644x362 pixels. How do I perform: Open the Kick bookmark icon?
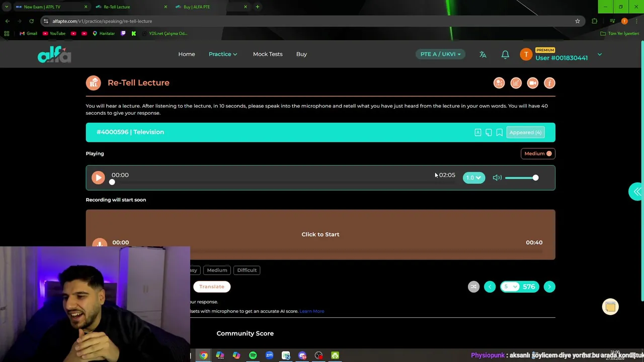tap(134, 33)
